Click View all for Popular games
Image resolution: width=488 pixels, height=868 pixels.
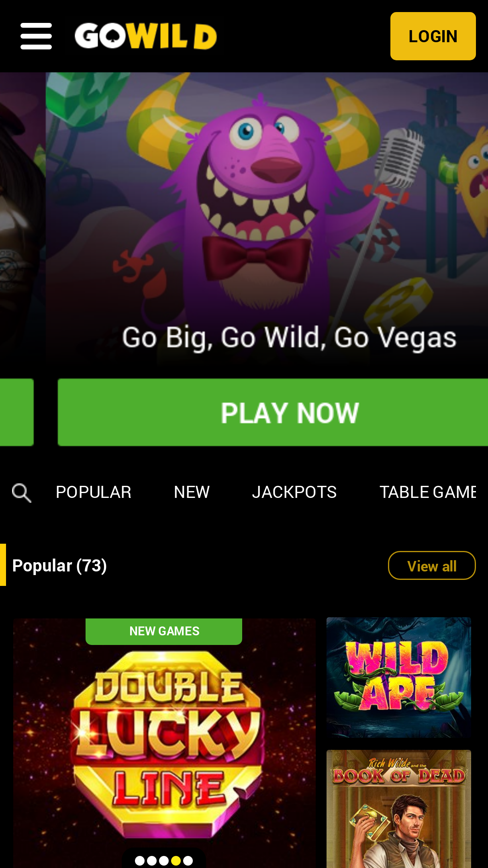pos(432,565)
